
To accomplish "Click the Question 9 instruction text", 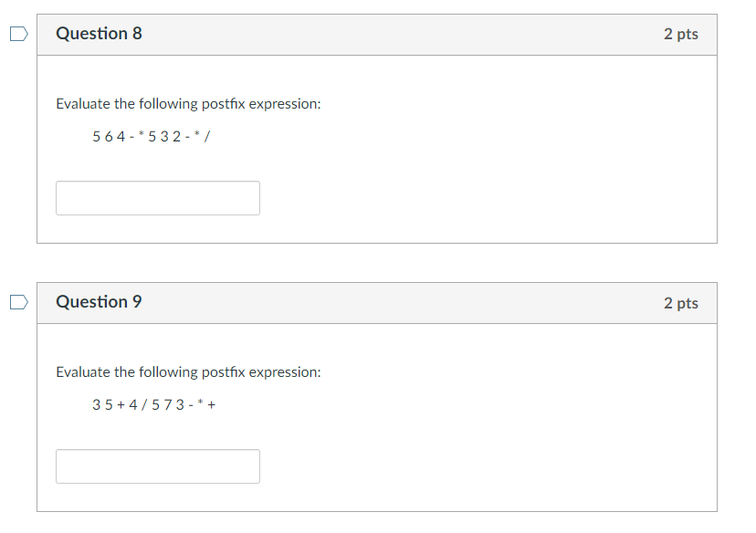I will pyautogui.click(x=189, y=371).
